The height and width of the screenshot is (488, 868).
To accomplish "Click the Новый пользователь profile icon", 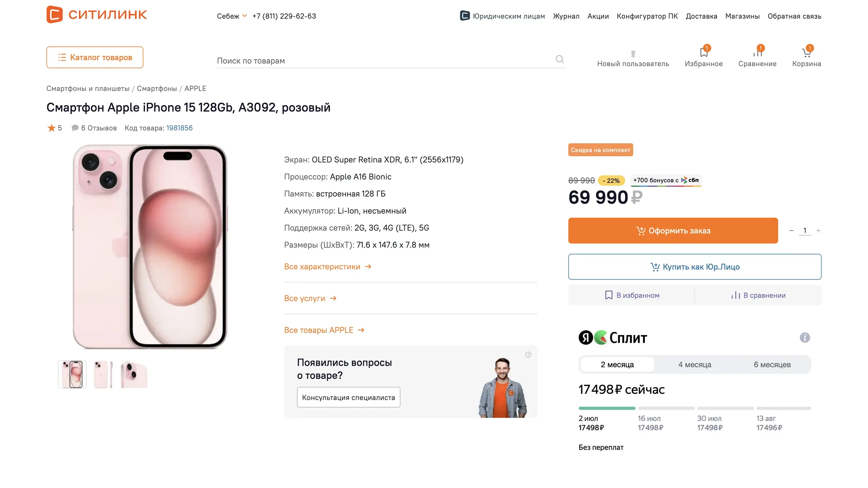I will click(633, 54).
